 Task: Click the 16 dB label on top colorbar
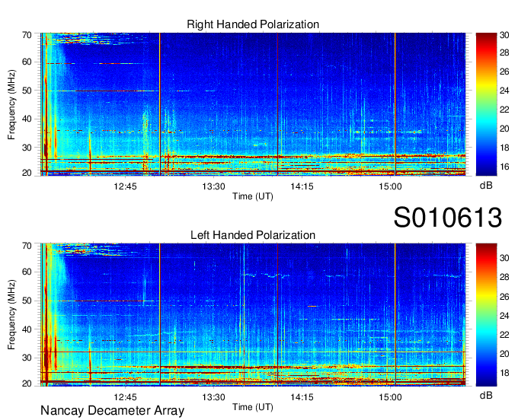pyautogui.click(x=504, y=167)
